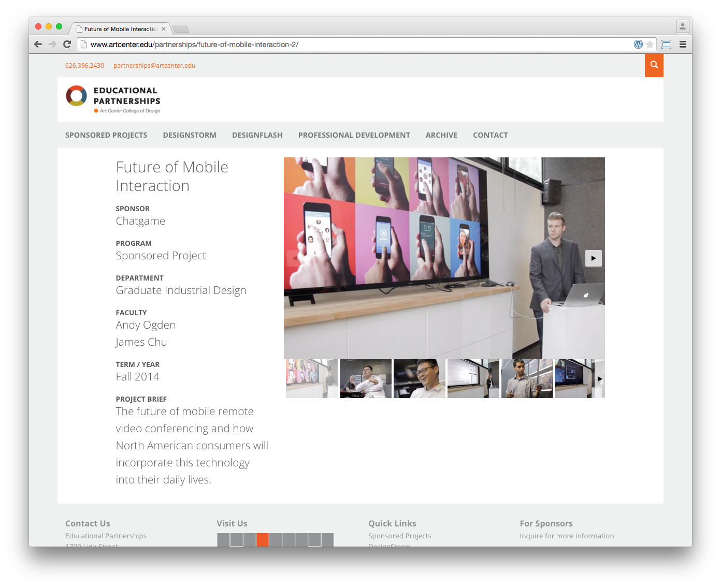Click the page icon beside the URL
Image resolution: width=721 pixels, height=588 pixels.
point(83,45)
